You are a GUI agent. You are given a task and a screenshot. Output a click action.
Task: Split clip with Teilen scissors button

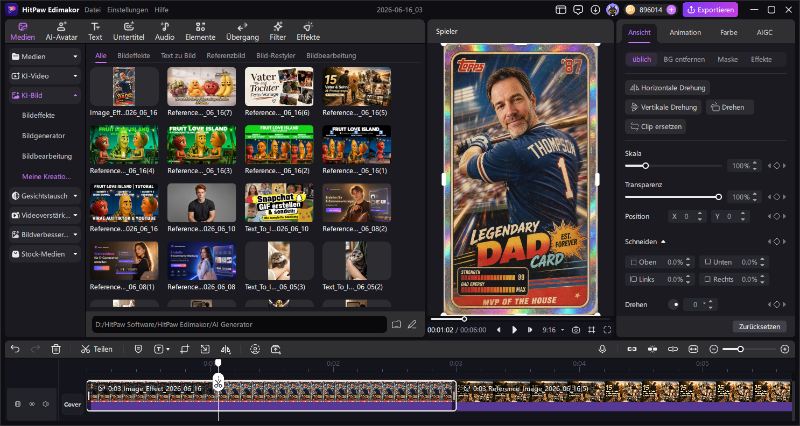pos(96,349)
